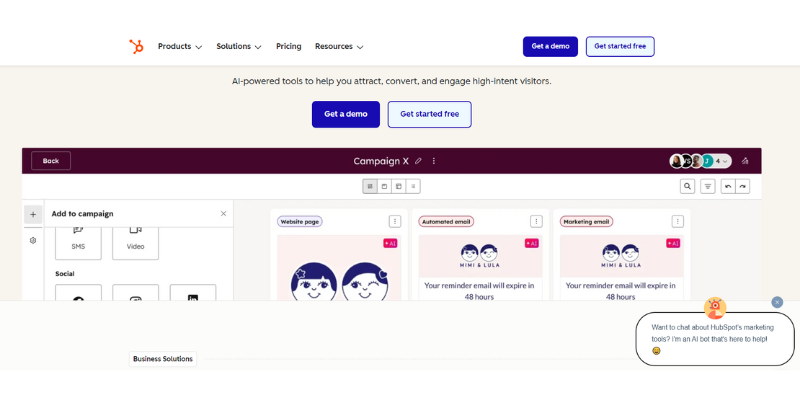The width and height of the screenshot is (800, 400).
Task: Dismiss the chatbot message popup
Action: 777,302
